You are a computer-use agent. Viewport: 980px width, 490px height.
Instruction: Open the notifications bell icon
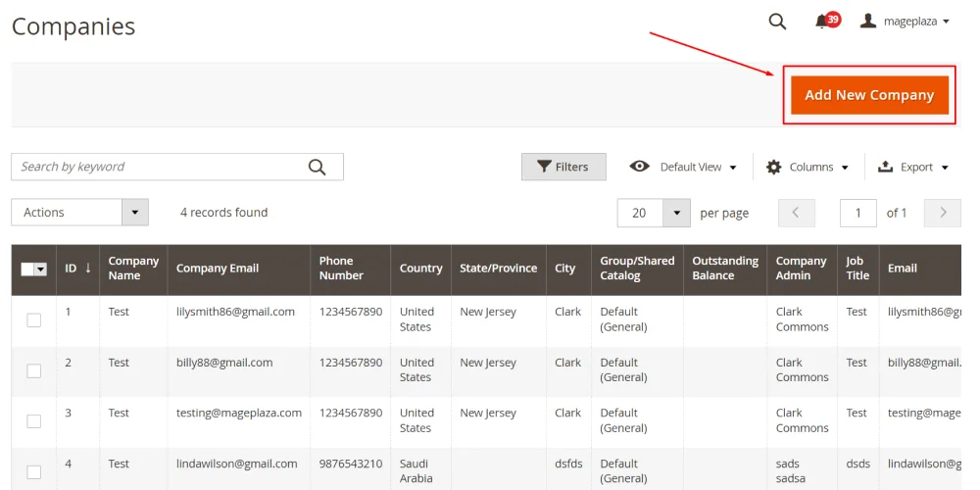(x=821, y=22)
